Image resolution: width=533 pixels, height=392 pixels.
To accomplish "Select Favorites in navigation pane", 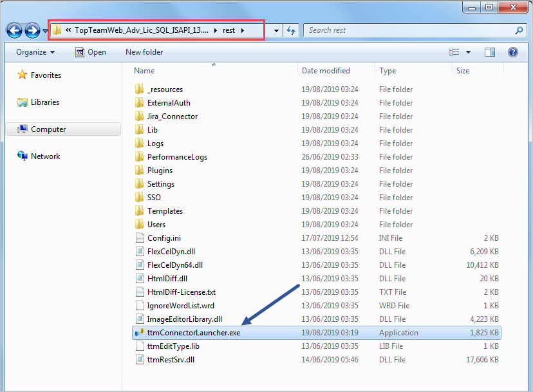I will (39, 75).
